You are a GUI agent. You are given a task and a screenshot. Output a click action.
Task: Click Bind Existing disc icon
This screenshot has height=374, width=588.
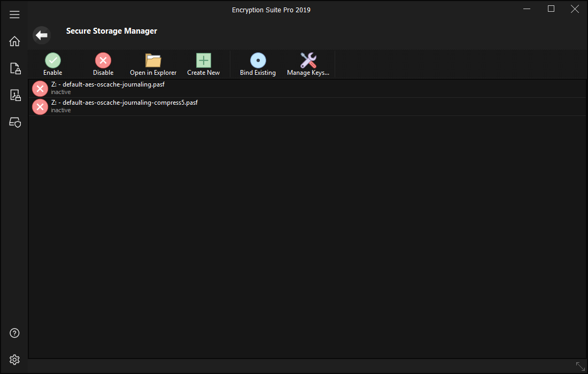pyautogui.click(x=258, y=60)
